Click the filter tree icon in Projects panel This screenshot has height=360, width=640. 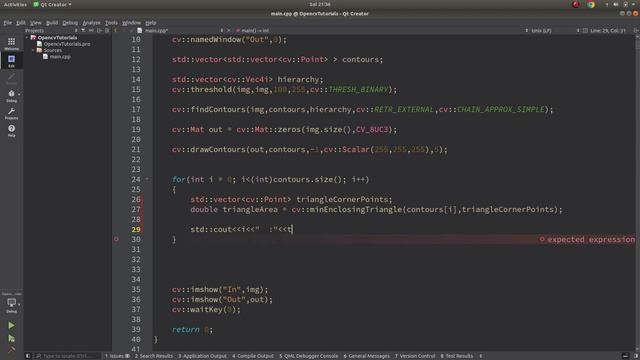[83, 31]
